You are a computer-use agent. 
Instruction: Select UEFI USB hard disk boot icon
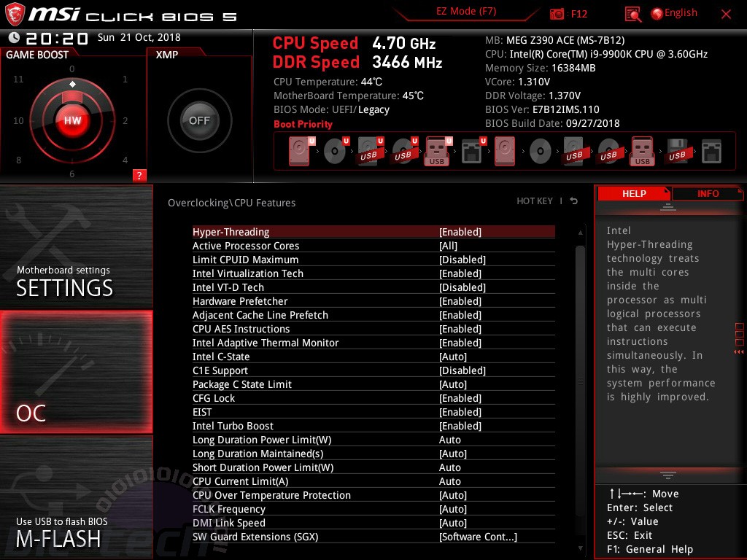tap(370, 151)
